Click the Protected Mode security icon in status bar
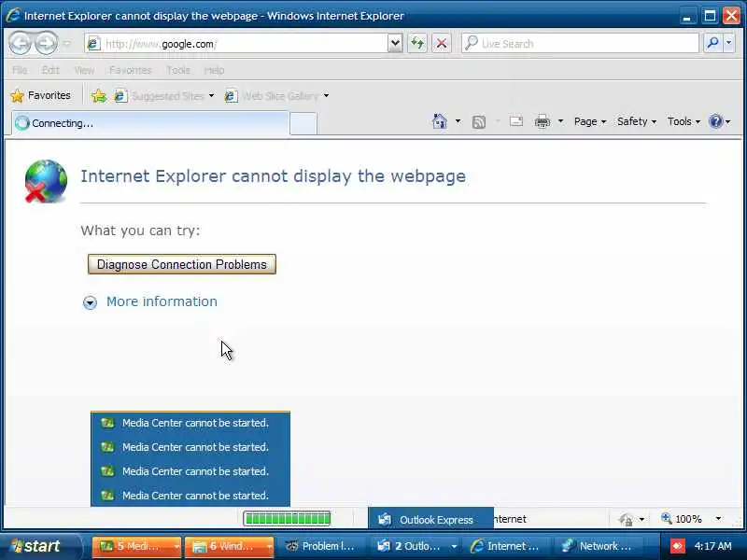Screen dimensions: 747x560 coord(626,519)
